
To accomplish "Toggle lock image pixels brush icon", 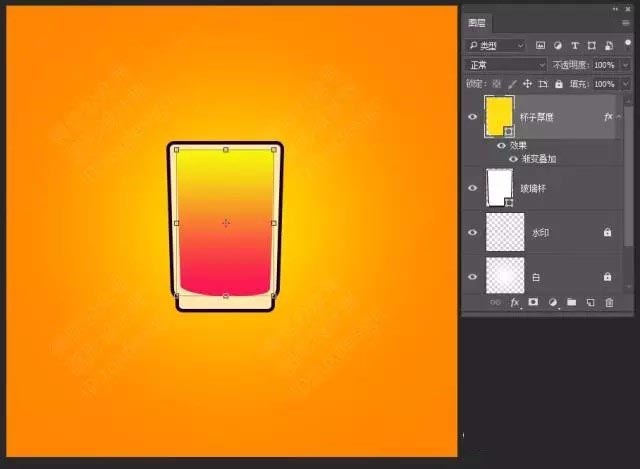I will pos(512,84).
